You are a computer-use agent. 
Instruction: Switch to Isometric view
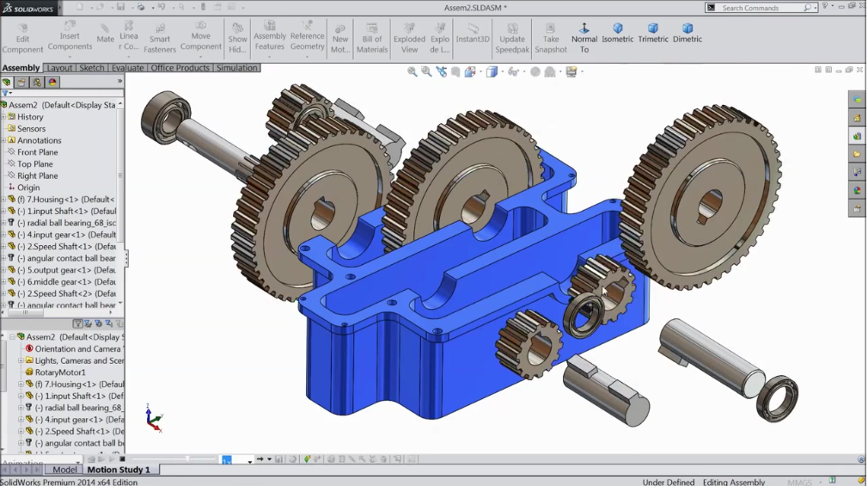click(617, 34)
